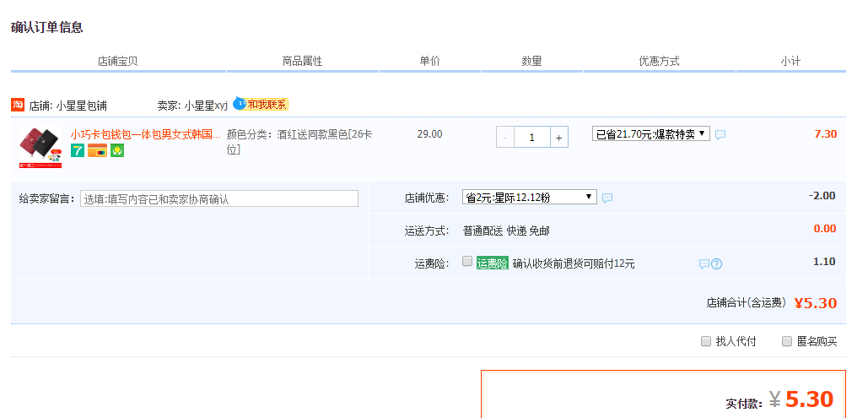Viewport: 868px width, 418px height.
Task: Click the text 普通配送 快递 免邮
Action: point(506,231)
